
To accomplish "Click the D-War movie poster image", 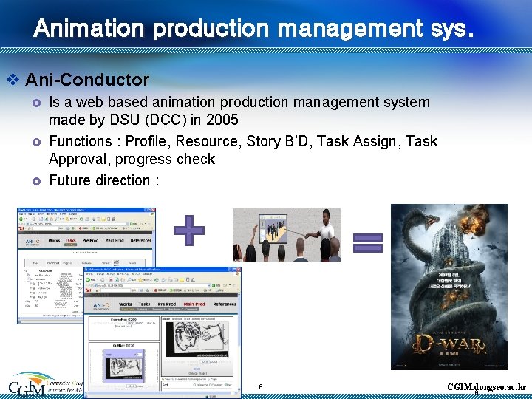I will (449, 287).
